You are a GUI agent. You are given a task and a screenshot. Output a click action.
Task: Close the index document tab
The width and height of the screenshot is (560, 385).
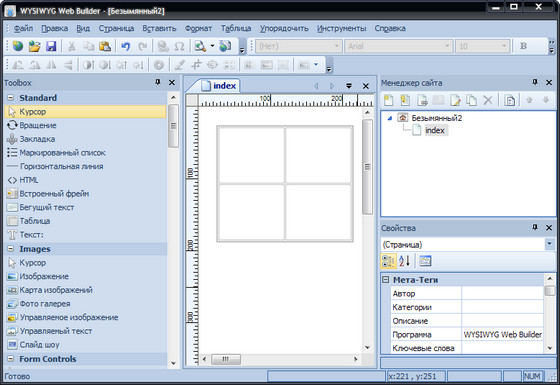tap(366, 86)
